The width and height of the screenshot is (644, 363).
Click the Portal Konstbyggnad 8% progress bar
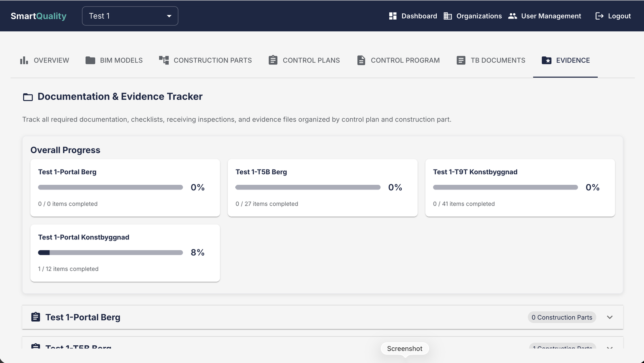pos(110,253)
